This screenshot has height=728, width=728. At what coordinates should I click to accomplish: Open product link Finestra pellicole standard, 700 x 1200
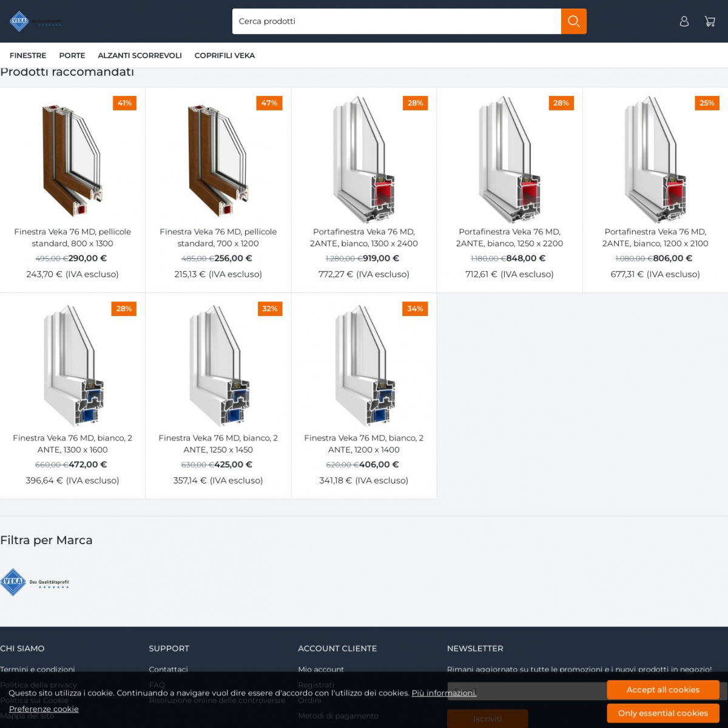coord(218,237)
